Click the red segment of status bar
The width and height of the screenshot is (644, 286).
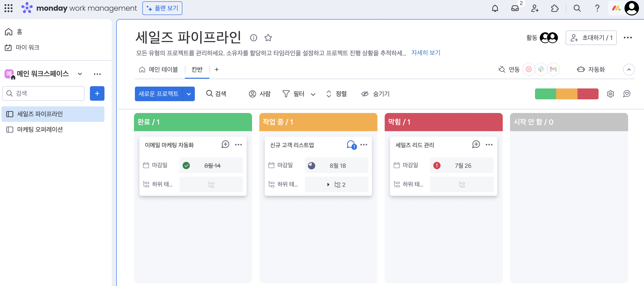tap(587, 94)
